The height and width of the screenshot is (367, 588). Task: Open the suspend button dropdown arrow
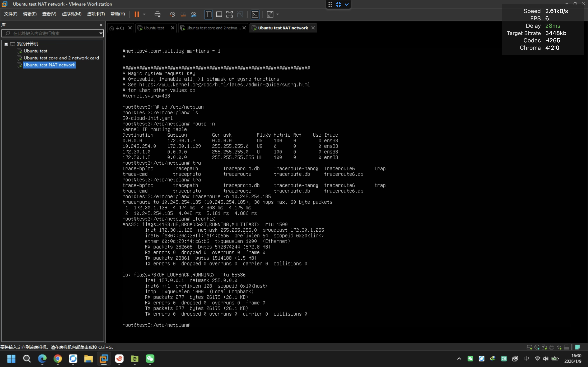coord(144,14)
